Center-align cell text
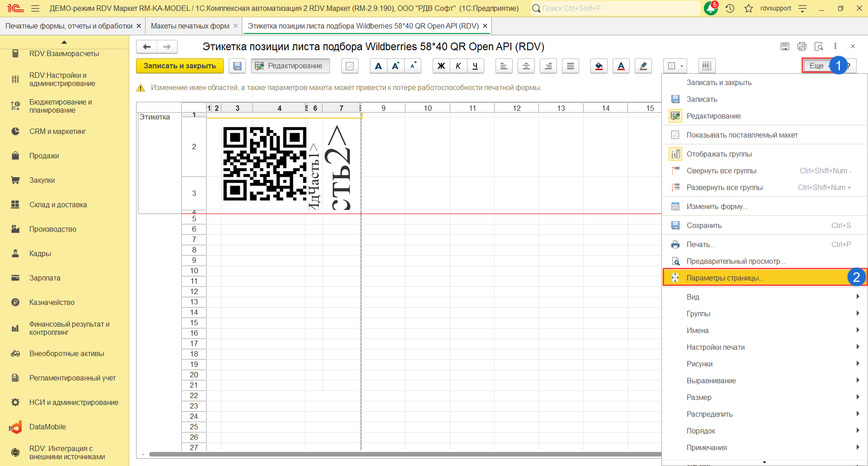 526,66
